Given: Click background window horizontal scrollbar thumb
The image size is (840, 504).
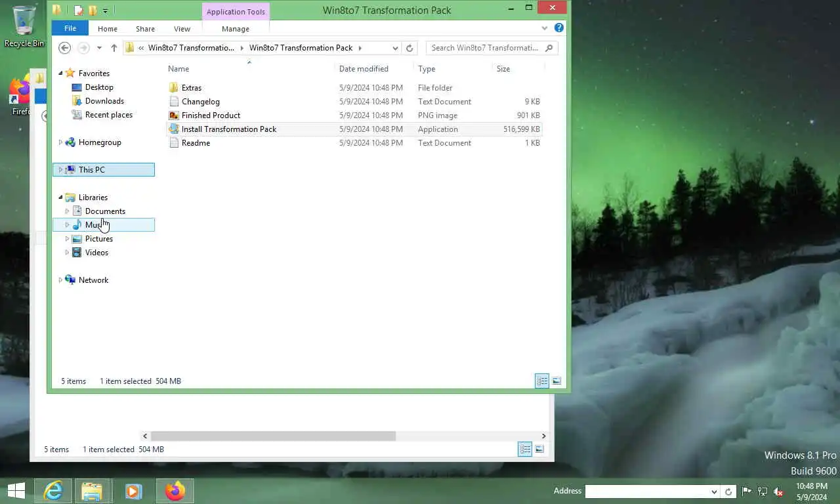Looking at the screenshot, I should click(273, 436).
